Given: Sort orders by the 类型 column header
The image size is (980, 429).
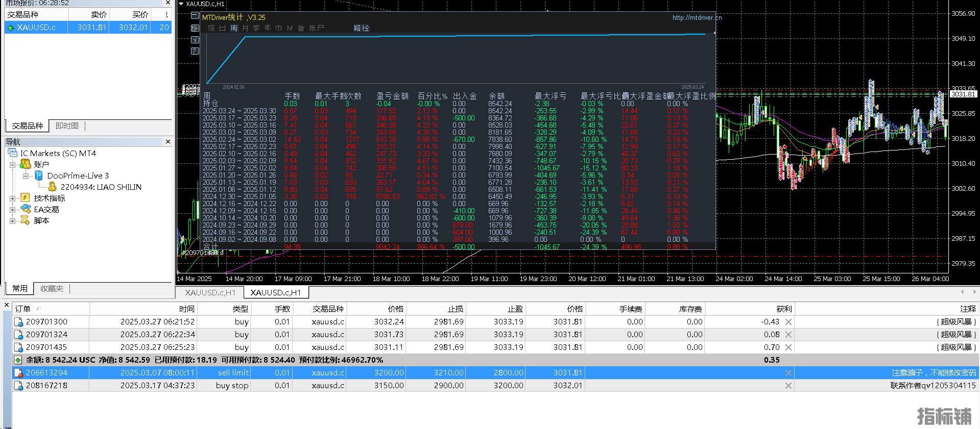Looking at the screenshot, I should pos(224,309).
